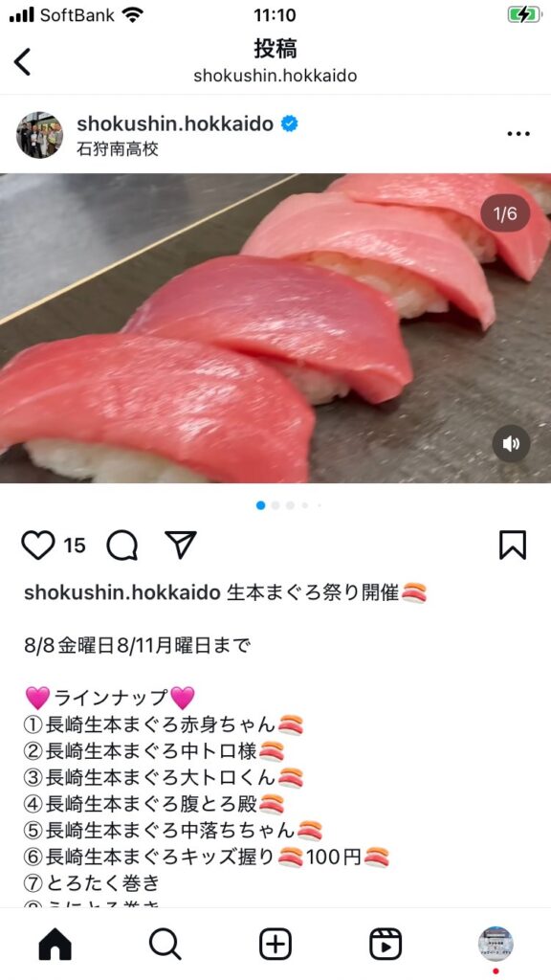
Task: View the 15 likes count
Action: click(x=75, y=546)
